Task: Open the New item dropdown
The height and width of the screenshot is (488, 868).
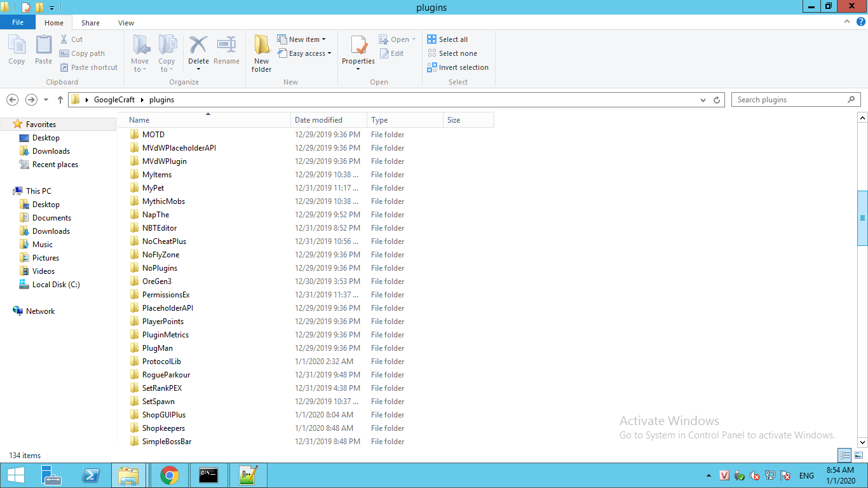Action: click(x=302, y=39)
